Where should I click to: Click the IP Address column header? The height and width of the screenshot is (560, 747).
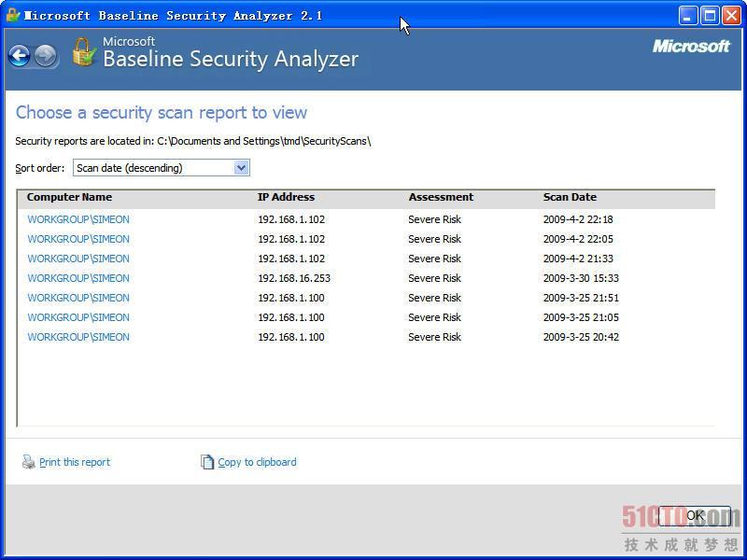[x=286, y=197]
